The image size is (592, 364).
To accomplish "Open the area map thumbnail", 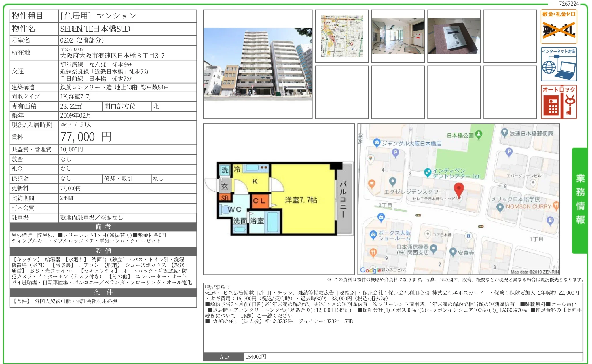I will coord(342,36).
